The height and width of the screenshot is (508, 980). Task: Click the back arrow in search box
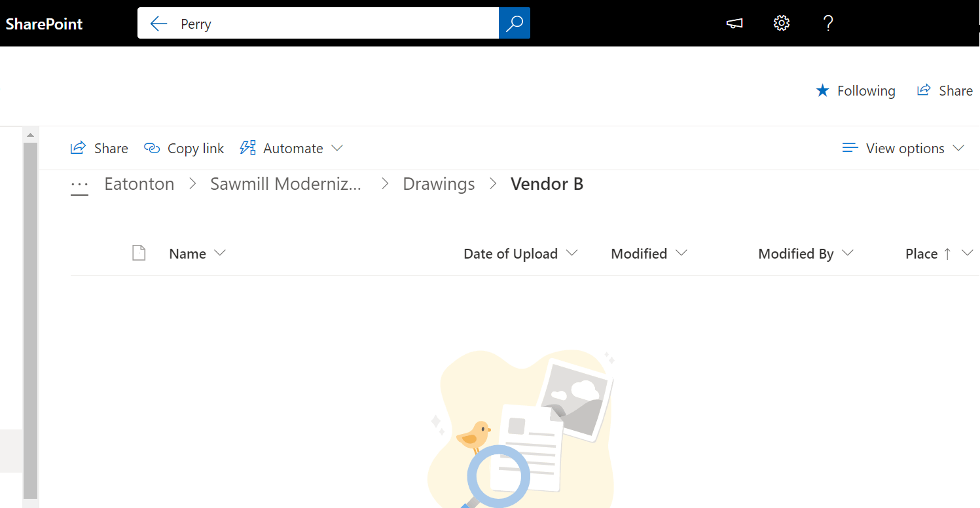pos(158,24)
